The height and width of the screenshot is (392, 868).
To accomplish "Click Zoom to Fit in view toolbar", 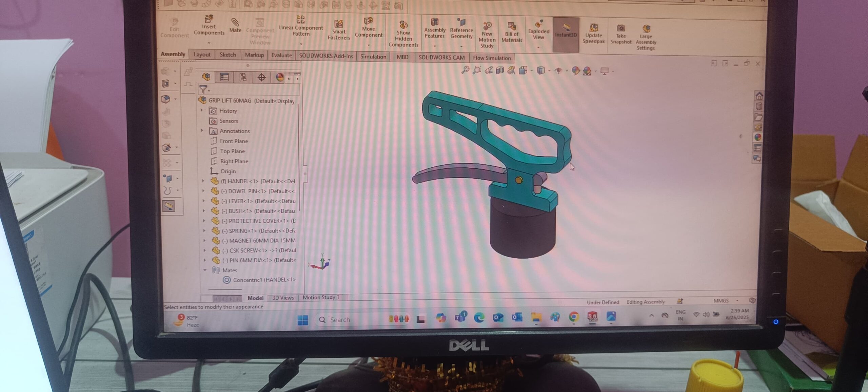I will (466, 70).
